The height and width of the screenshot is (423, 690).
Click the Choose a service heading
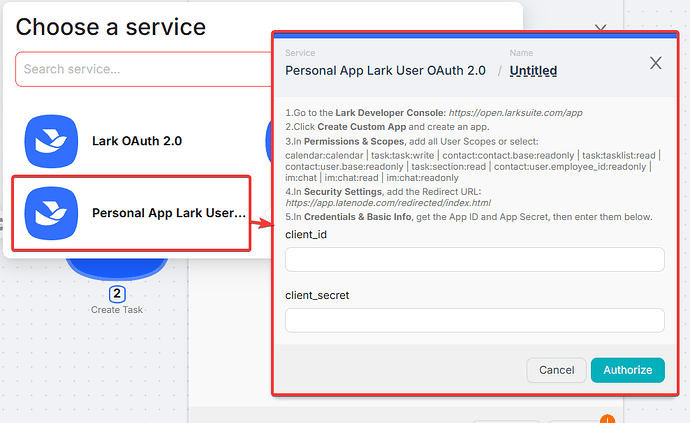tap(110, 27)
